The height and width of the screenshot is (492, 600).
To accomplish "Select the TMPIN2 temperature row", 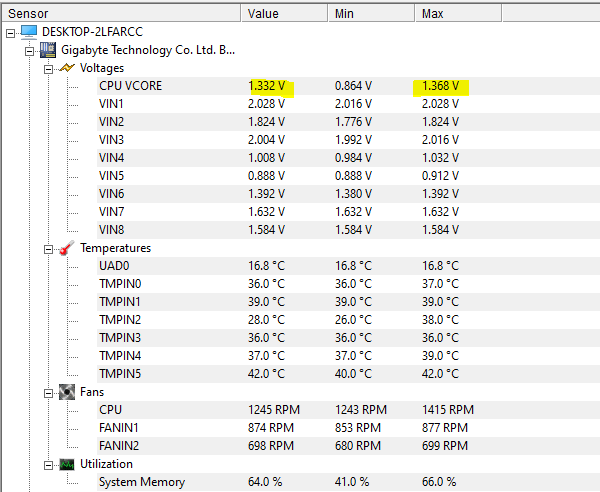I will coord(348,319).
